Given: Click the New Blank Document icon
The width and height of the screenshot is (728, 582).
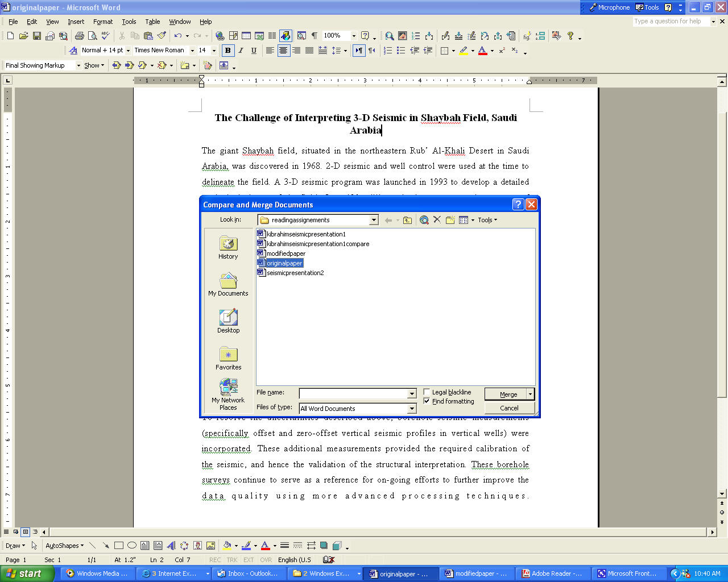Looking at the screenshot, I should (10, 36).
